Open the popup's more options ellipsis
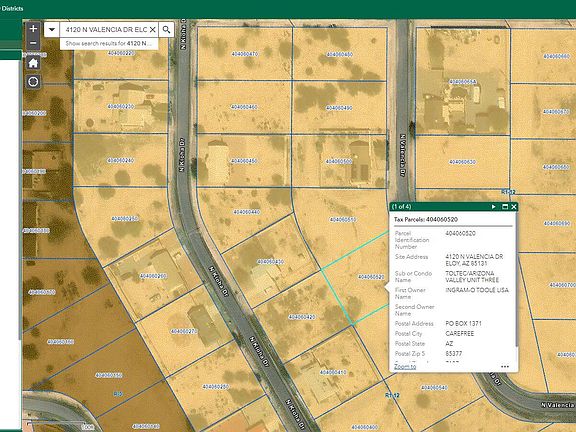The height and width of the screenshot is (432, 576). click(x=505, y=366)
